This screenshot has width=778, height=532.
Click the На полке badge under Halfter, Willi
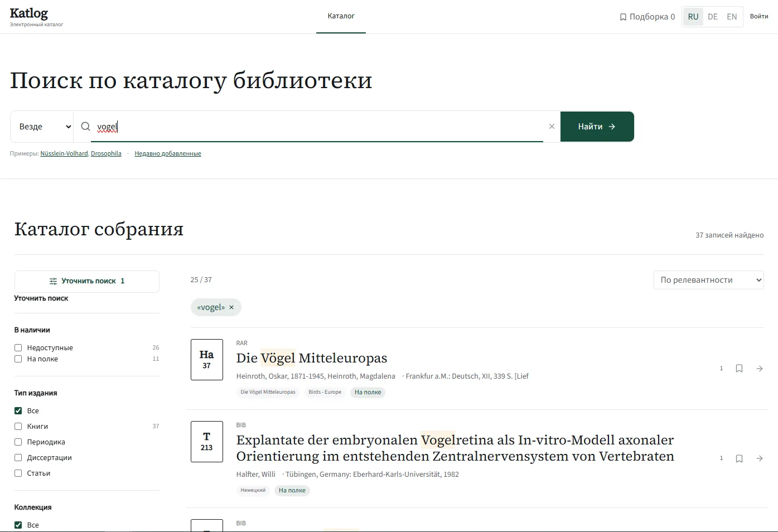(x=292, y=491)
